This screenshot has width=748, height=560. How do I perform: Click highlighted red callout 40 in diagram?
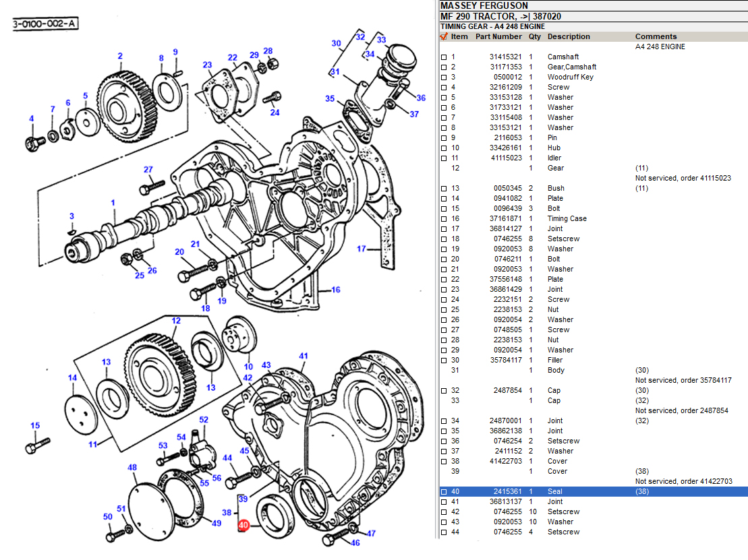coord(243,525)
